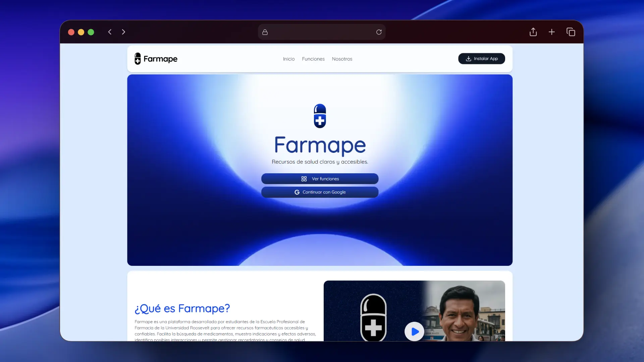This screenshot has height=362, width=644.
Task: Open the share sheet from the browser toolbar
Action: (533, 32)
